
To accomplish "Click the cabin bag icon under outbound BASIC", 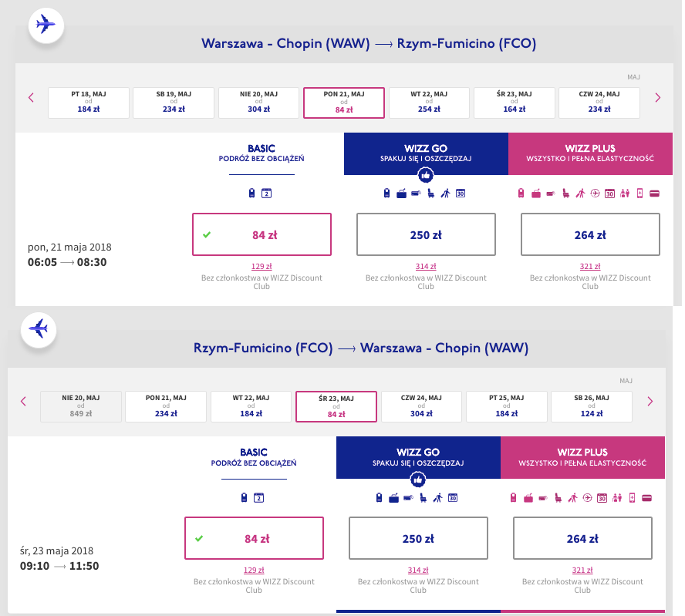I will (x=251, y=193).
